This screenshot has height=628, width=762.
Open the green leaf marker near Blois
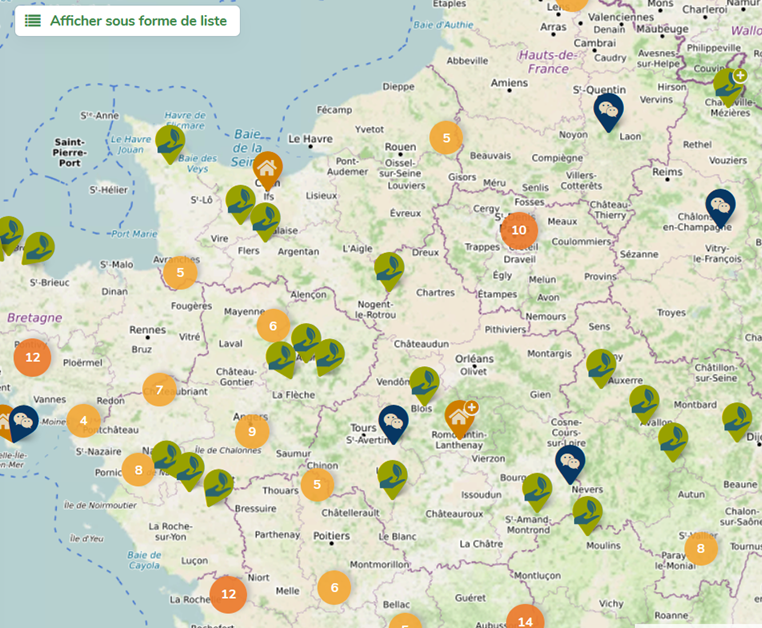(x=424, y=384)
